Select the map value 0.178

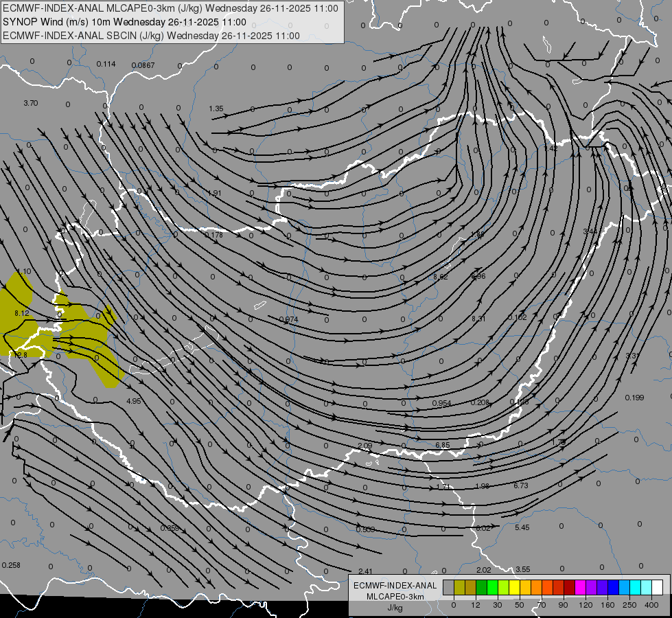tap(213, 235)
